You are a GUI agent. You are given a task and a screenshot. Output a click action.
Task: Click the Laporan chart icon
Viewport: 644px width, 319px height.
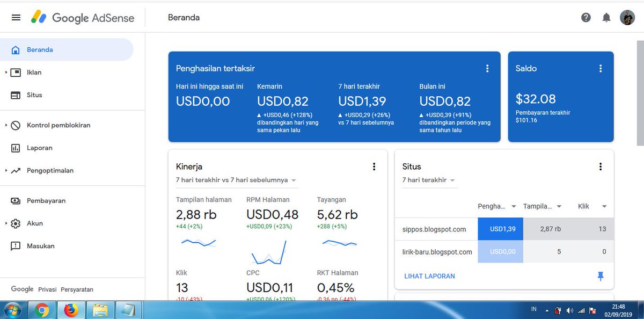click(16, 148)
